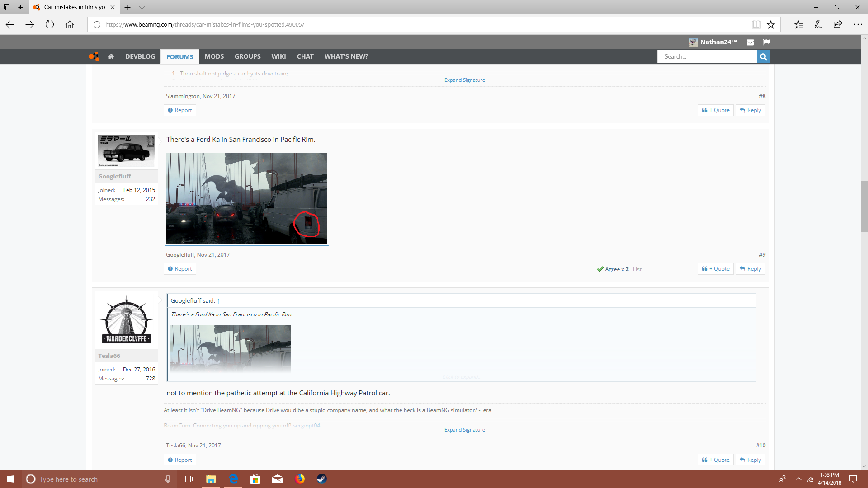Screen dimensions: 868x488
Task: Click the page vertical scrollbar thumb
Action: (864, 206)
